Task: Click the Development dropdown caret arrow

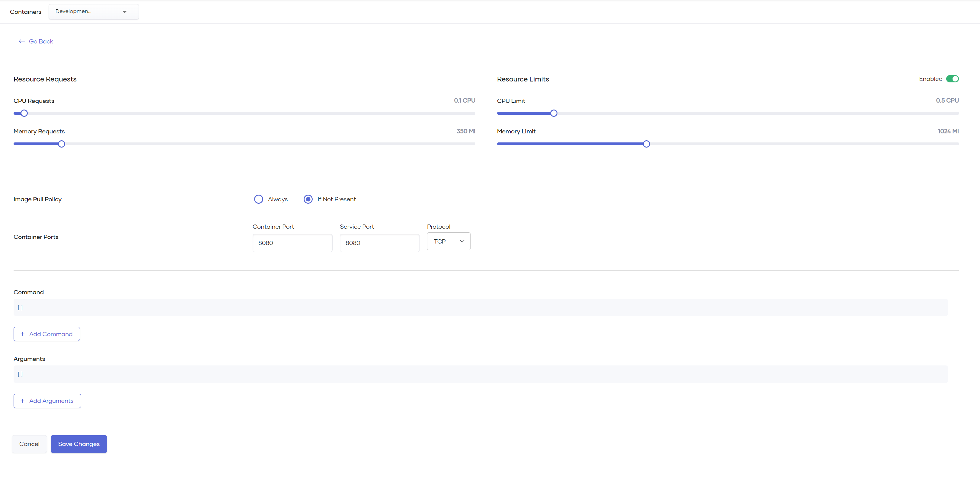Action: (124, 12)
